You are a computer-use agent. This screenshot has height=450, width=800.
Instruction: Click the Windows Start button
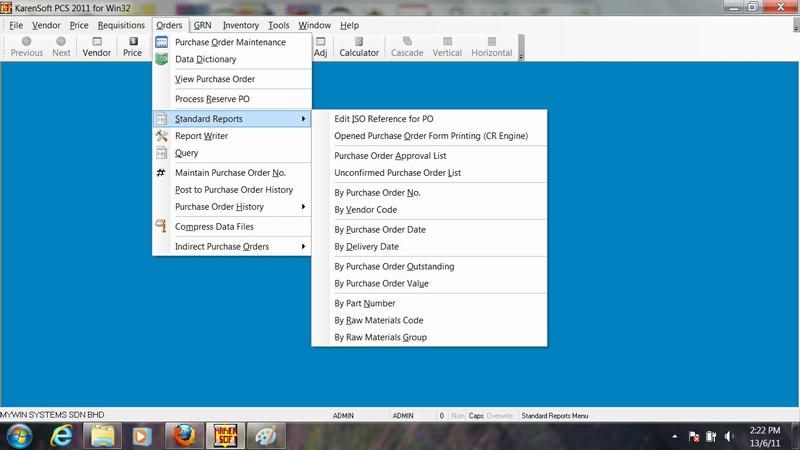[x=19, y=436]
